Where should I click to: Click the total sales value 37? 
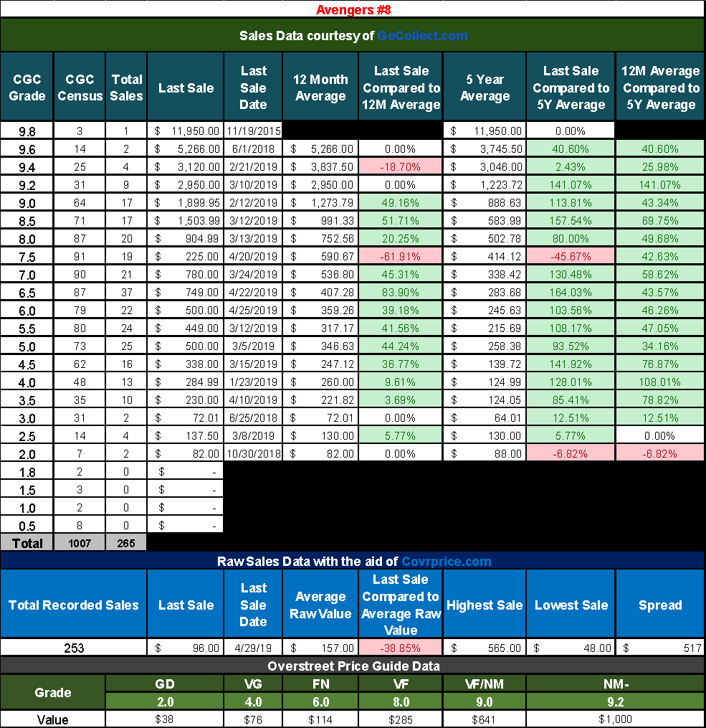(126, 293)
